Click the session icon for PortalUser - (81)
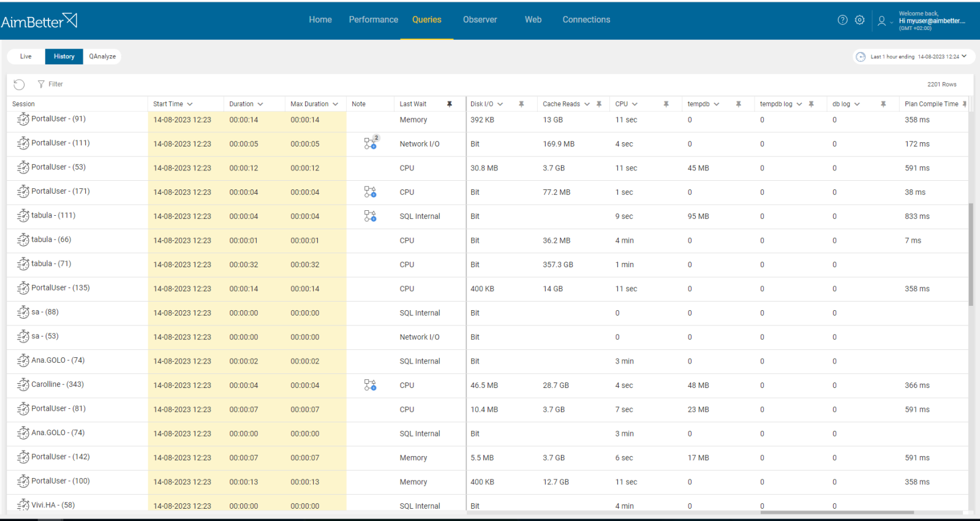980x521 pixels. 23,409
